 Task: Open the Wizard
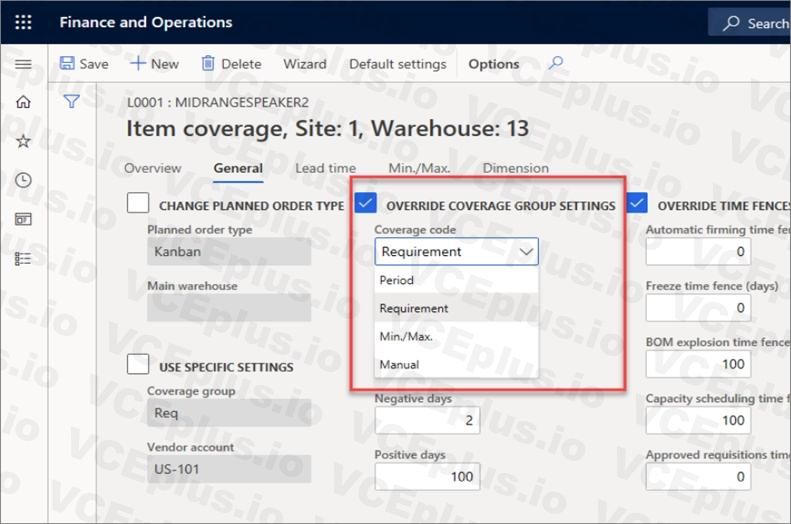tap(305, 64)
